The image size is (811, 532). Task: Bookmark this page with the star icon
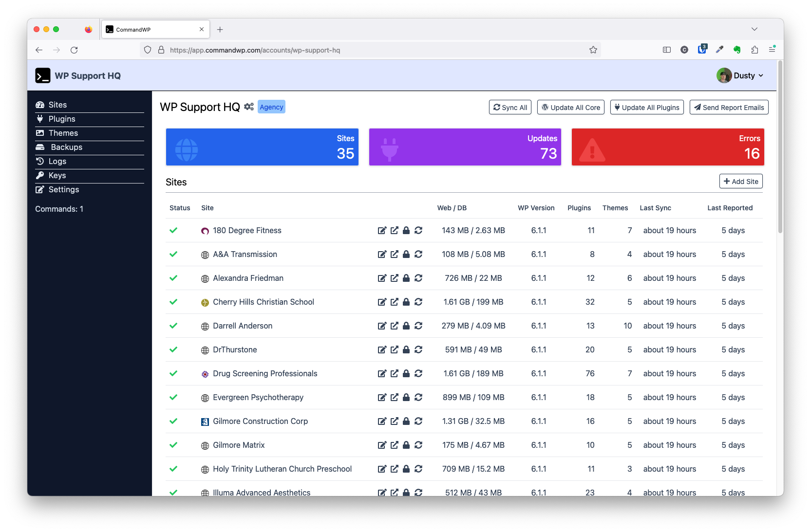pyautogui.click(x=593, y=50)
